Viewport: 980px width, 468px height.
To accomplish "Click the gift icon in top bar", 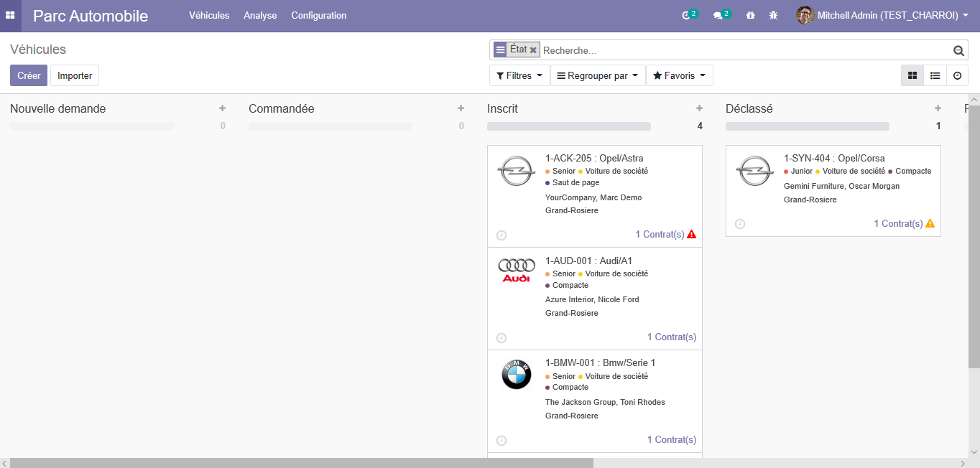I will click(751, 15).
